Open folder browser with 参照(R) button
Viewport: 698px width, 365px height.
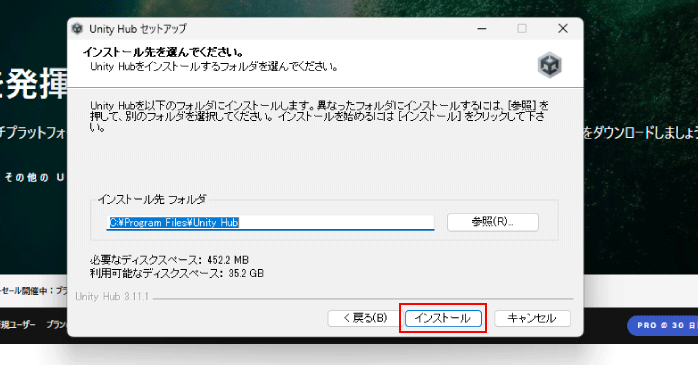click(x=493, y=222)
